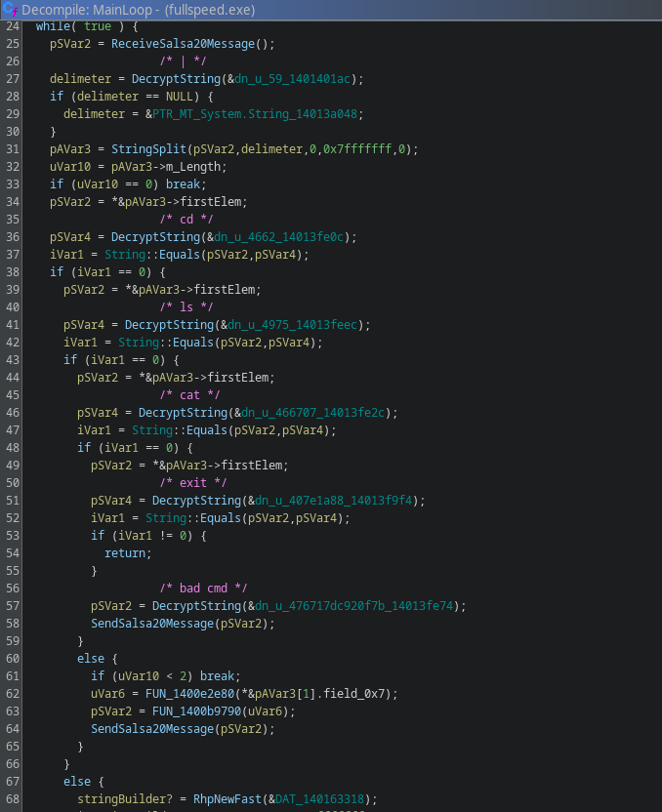Image resolution: width=662 pixels, height=812 pixels.
Task: Select the '/* ls */' comment
Action: [x=186, y=307]
